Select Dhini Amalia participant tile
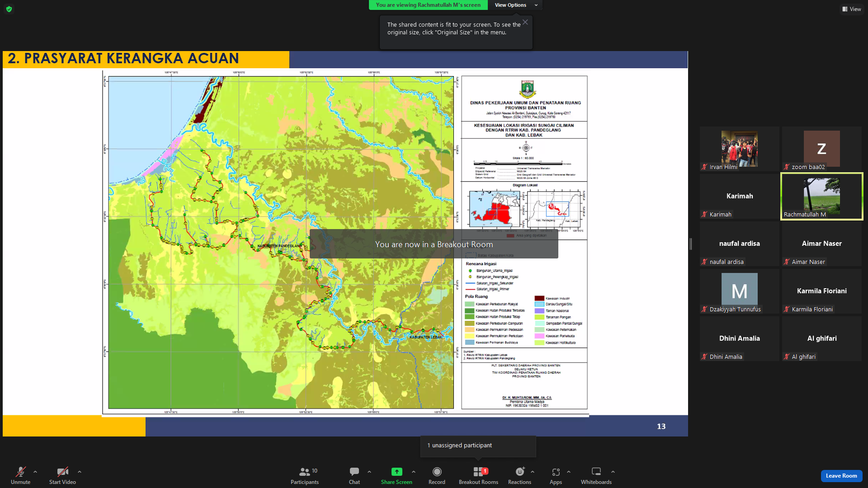The height and width of the screenshot is (488, 868). click(740, 338)
